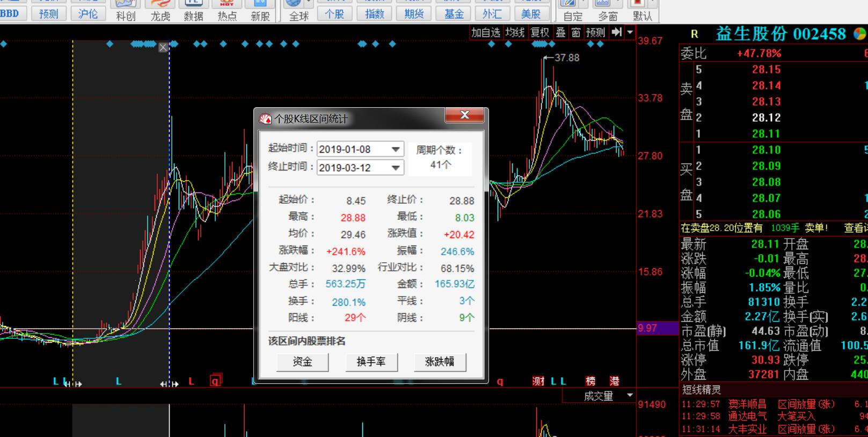This screenshot has width=868, height=437.
Task: Switch to the 基金 tab
Action: [454, 13]
